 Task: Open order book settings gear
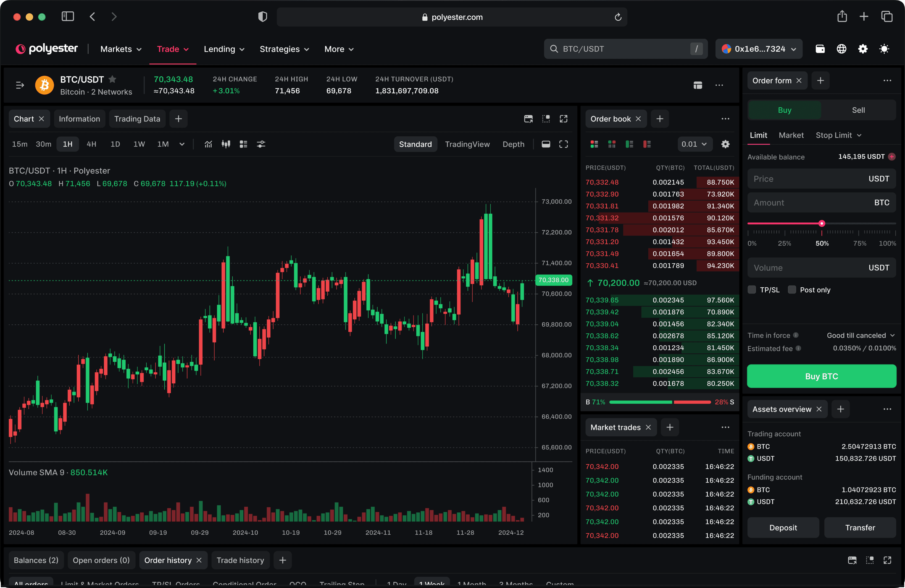pos(725,144)
